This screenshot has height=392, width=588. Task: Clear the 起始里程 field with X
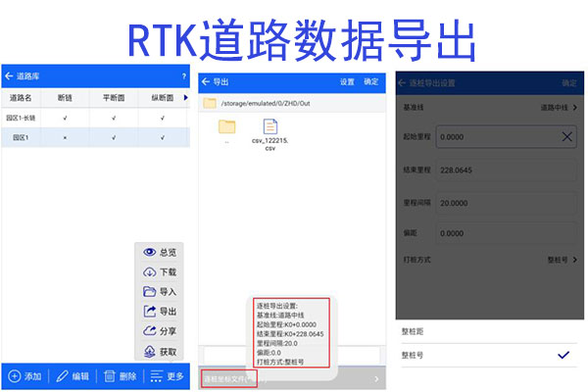[x=567, y=138]
